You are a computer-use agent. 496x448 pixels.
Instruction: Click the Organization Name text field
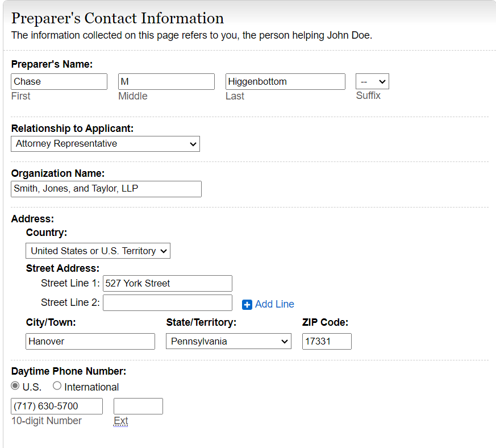106,189
